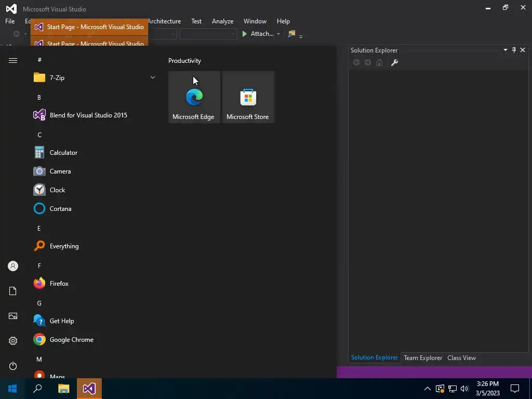Open the solution platforms combo box

(x=208, y=34)
